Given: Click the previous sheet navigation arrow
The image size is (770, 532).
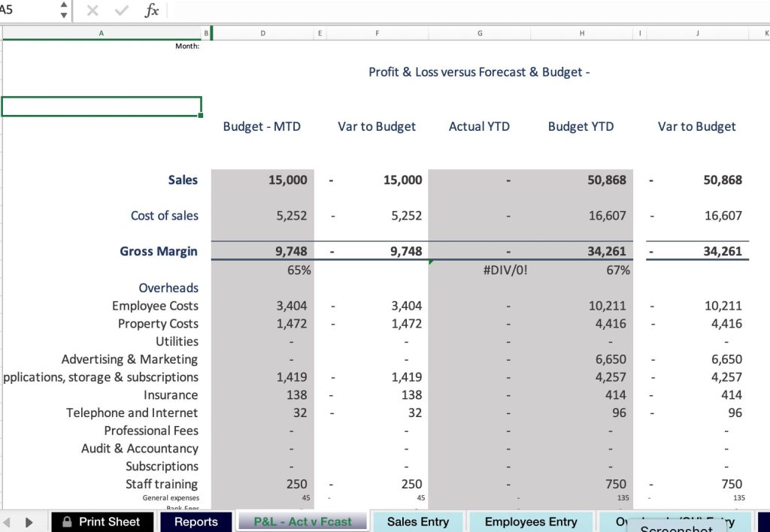Looking at the screenshot, I should point(9,521).
